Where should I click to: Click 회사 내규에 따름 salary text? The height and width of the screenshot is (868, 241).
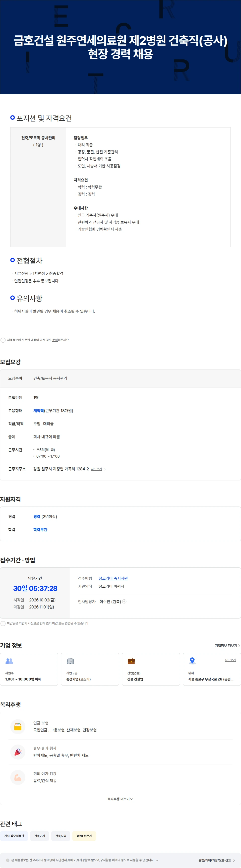46,437
